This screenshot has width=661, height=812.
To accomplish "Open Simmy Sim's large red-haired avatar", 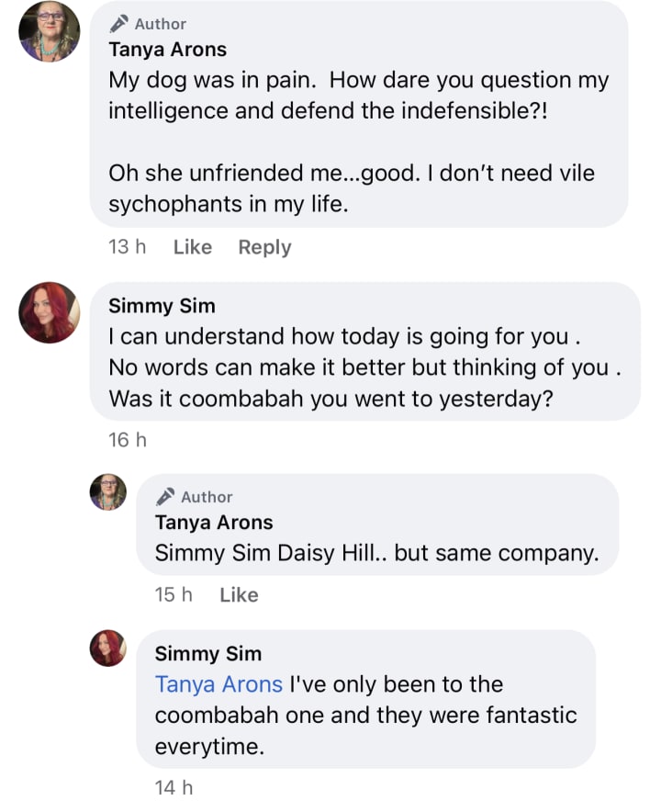I will click(x=49, y=312).
